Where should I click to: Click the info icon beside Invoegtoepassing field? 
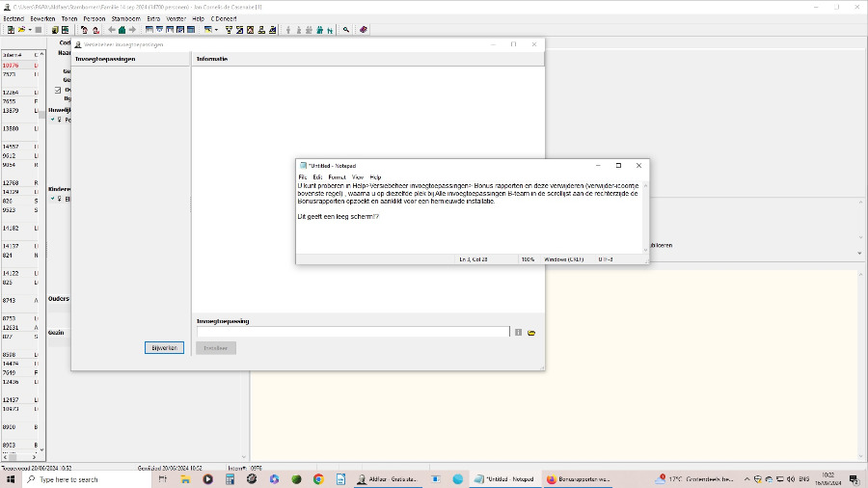pyautogui.click(x=518, y=332)
